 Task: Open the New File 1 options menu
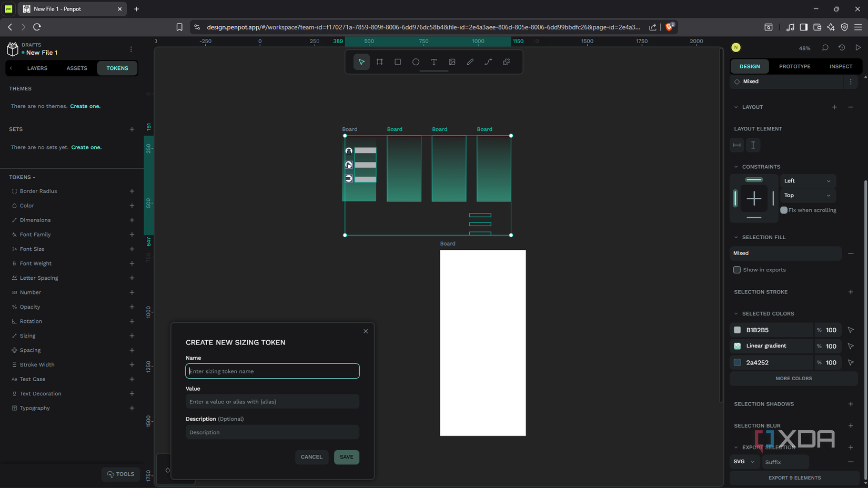pos(131,49)
